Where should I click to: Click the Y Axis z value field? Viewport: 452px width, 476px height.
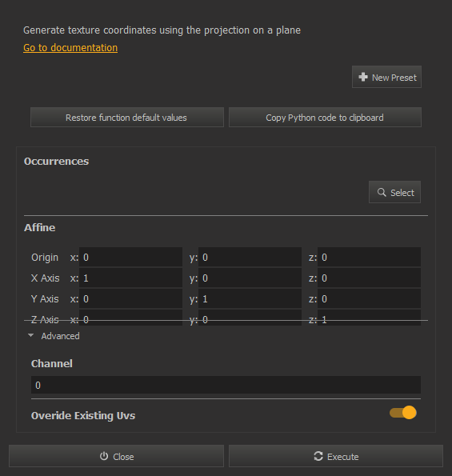[x=369, y=298]
